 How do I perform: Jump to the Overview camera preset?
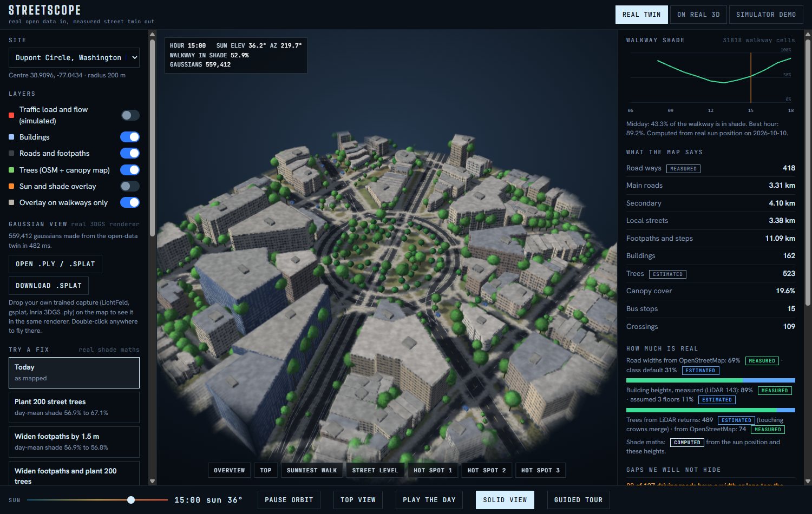tap(230, 470)
